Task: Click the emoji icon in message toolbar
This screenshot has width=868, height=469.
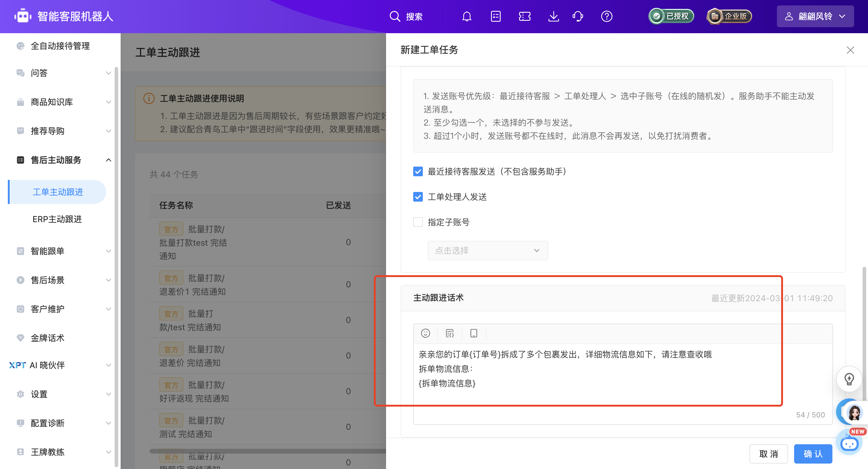Action: pos(426,334)
